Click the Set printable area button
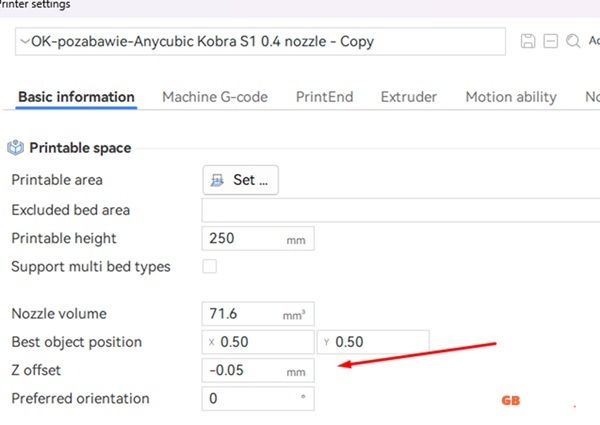This screenshot has width=600, height=425. point(240,180)
